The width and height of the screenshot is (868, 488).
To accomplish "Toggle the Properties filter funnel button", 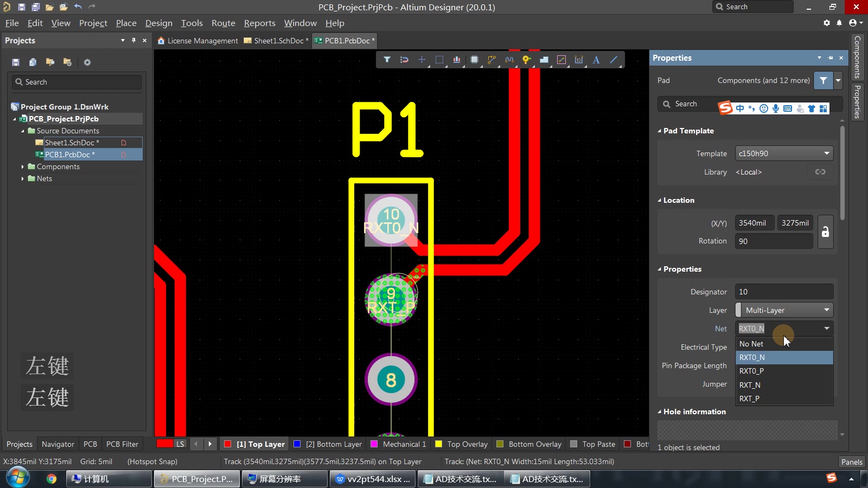I will (x=824, y=80).
